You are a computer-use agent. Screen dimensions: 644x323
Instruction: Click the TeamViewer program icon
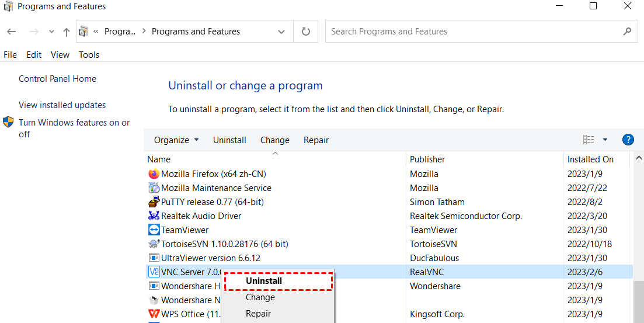click(154, 230)
